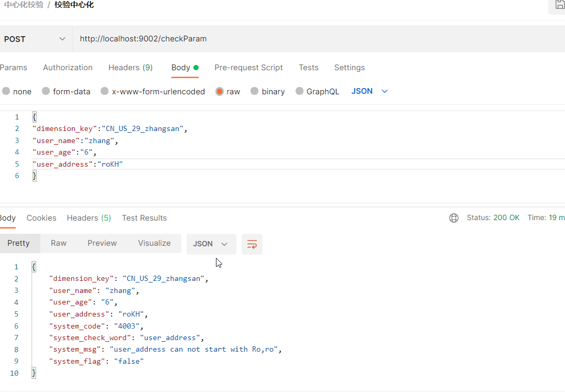The image size is (565, 392).
Task: Click the "dimension_key" line in request body
Action: coord(110,128)
